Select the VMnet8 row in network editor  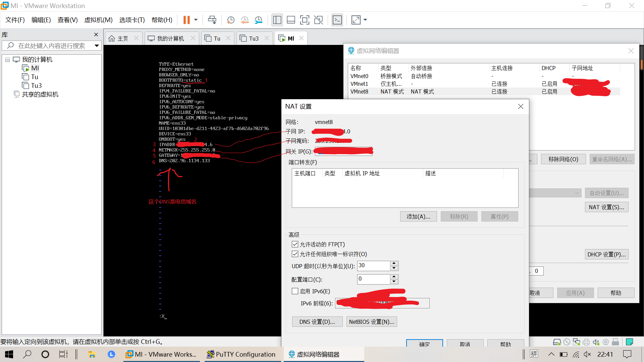pyautogui.click(x=485, y=92)
